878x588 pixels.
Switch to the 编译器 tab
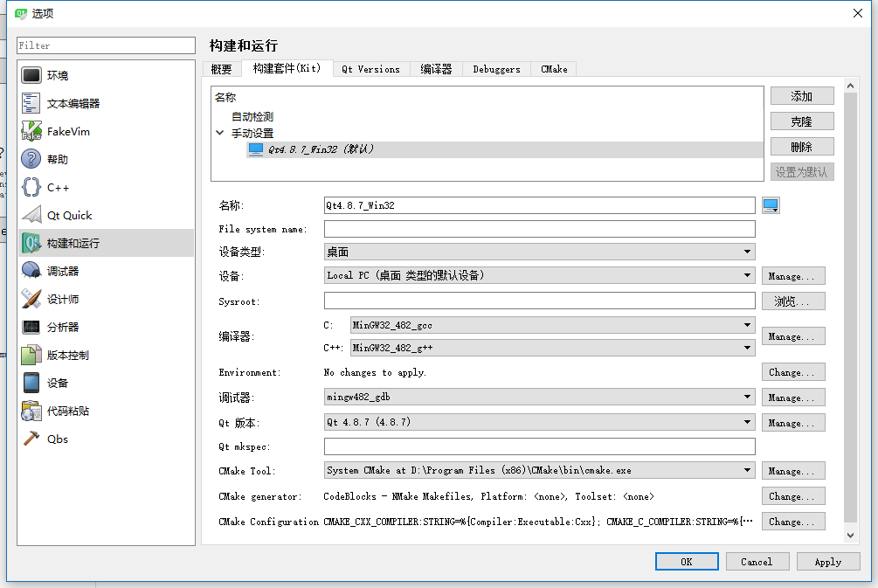tap(436, 69)
